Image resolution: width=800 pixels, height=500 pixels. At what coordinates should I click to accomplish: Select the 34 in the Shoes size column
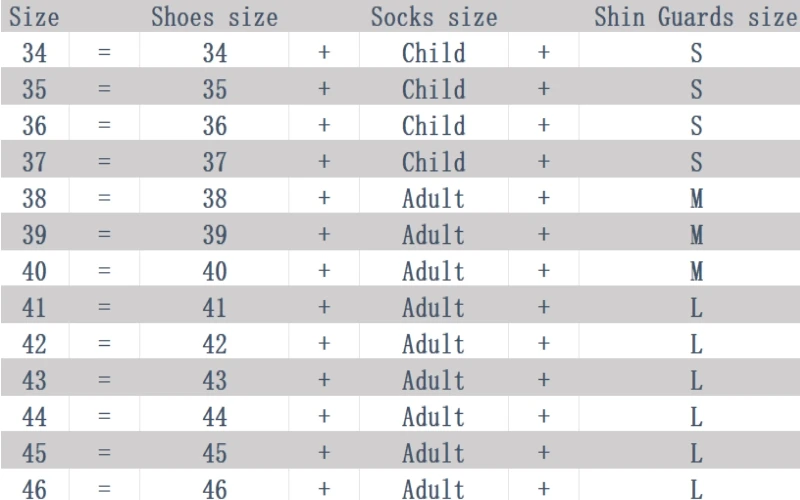pyautogui.click(x=215, y=53)
